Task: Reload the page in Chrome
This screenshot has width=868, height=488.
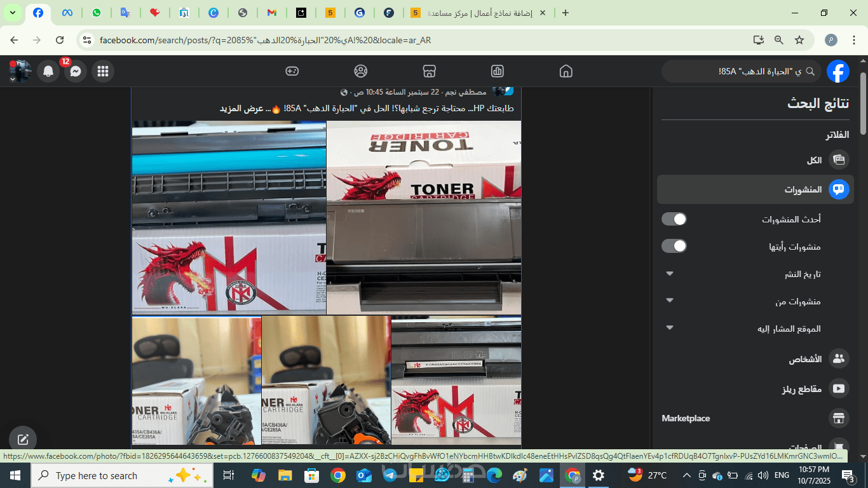Action: [60, 40]
